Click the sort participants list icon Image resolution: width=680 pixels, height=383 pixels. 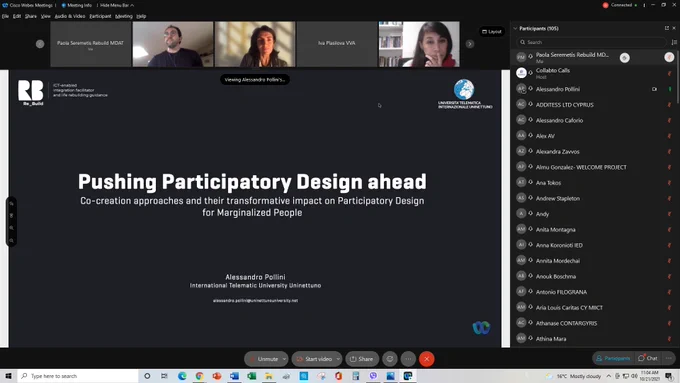[674, 42]
